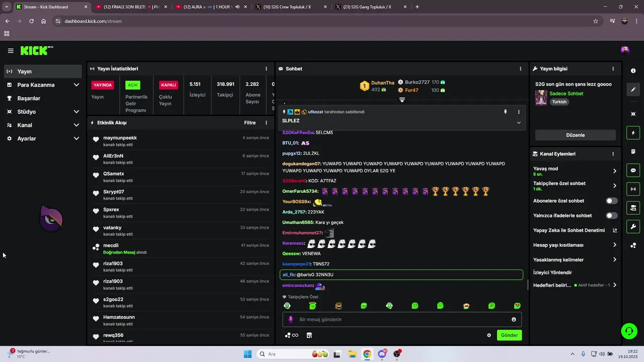Open the Kanal Eylemleri three-dot menu
Image resolution: width=644 pixels, height=362 pixels.
[613, 154]
